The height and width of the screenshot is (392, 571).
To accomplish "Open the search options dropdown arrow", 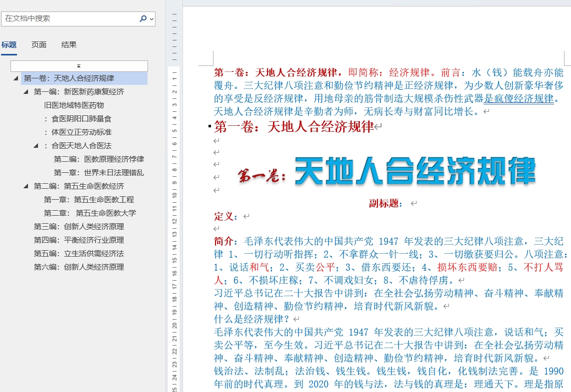I will point(151,19).
